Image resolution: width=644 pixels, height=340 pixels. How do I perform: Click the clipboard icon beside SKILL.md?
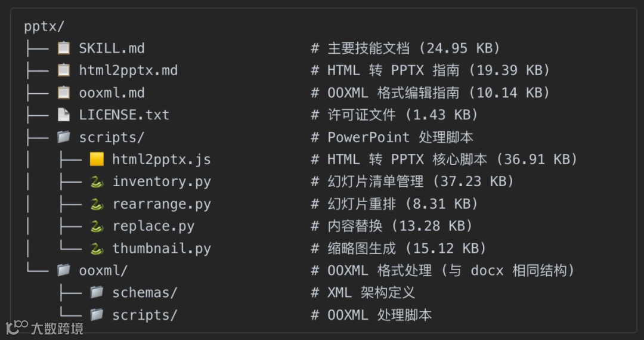pos(64,48)
